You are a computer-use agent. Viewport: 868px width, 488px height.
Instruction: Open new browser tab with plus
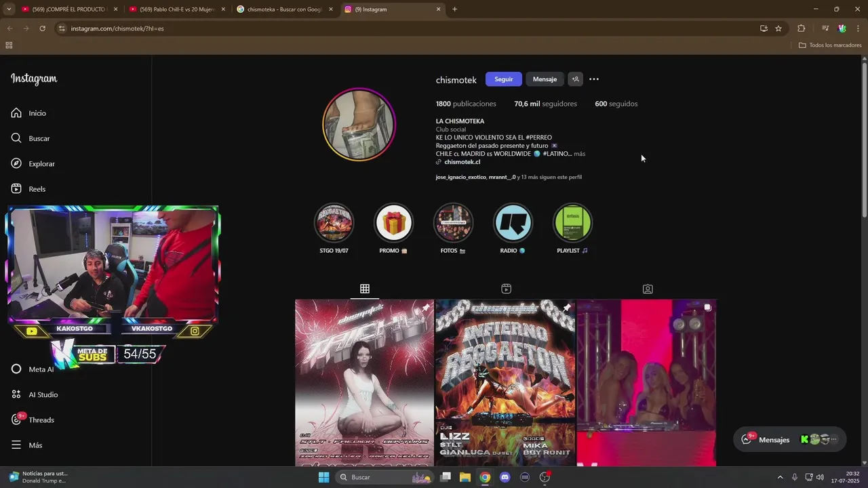pos(454,9)
